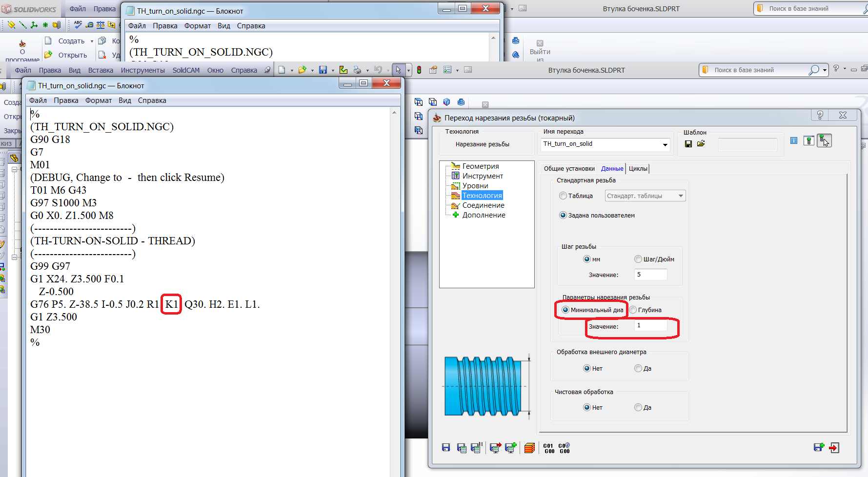Click the blue shaded cube view icon
This screenshot has width=868, height=477.
[x=446, y=102]
